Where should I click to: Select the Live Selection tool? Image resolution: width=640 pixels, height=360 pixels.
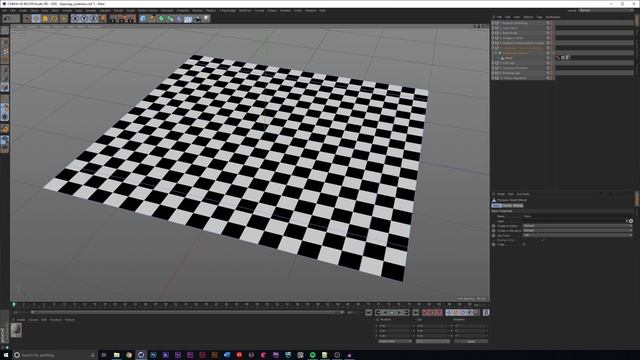coord(27,19)
